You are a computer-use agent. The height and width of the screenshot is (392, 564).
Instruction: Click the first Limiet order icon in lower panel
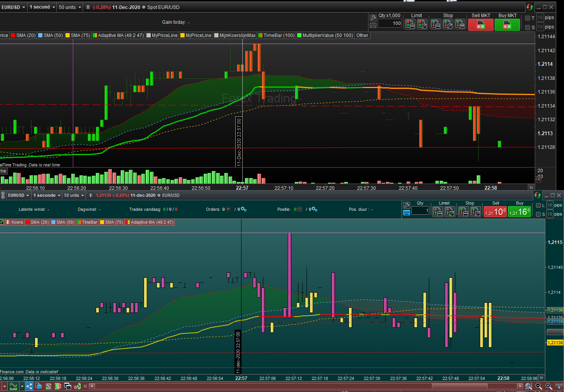coord(437,212)
